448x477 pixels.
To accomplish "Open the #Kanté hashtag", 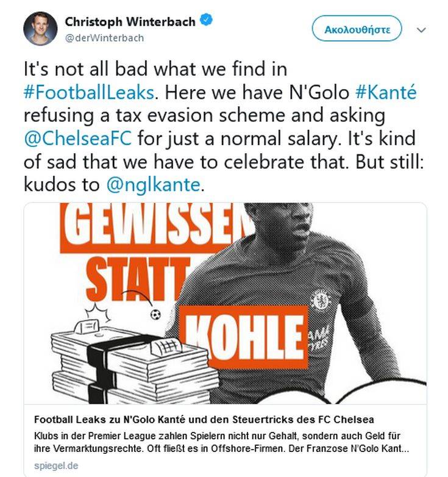I will pyautogui.click(x=386, y=95).
